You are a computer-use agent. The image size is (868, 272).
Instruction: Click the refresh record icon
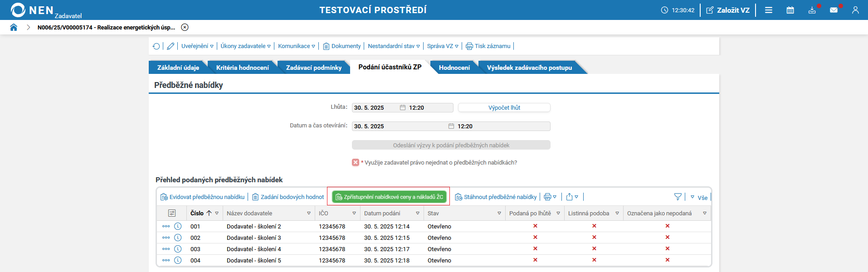pyautogui.click(x=156, y=46)
